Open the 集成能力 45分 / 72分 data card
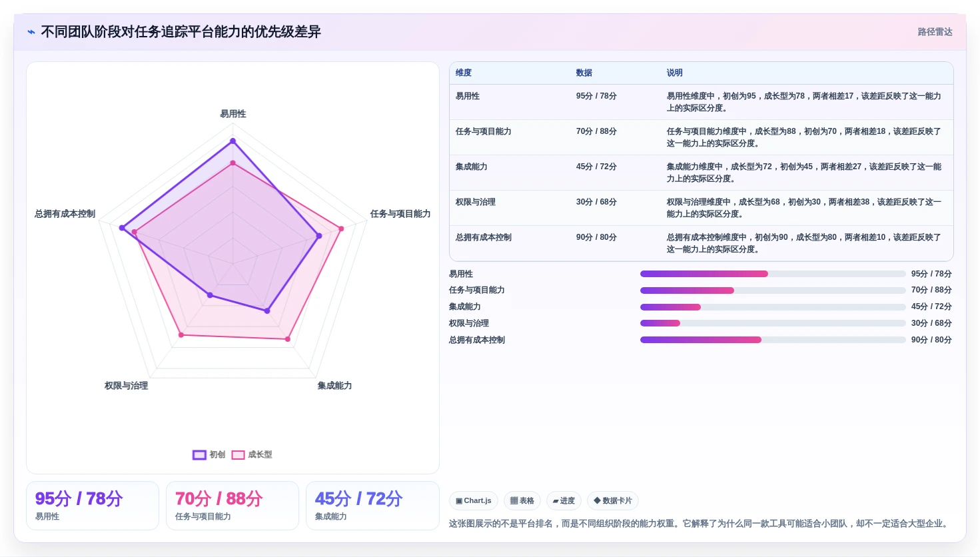The image size is (980, 557). click(x=372, y=506)
